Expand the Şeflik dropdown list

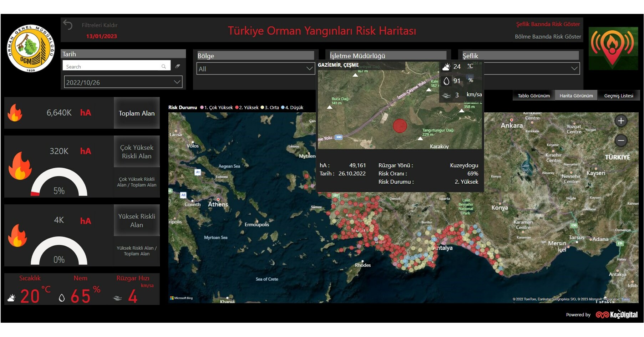(x=574, y=68)
